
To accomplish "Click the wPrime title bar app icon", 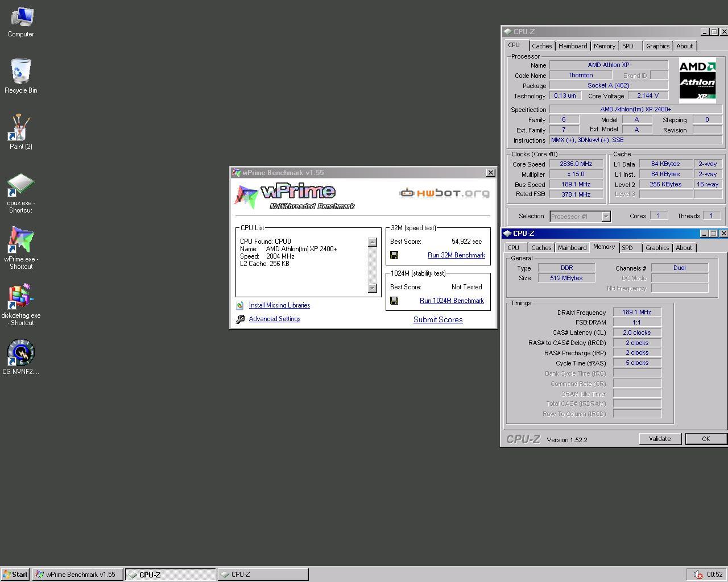I will 237,173.
